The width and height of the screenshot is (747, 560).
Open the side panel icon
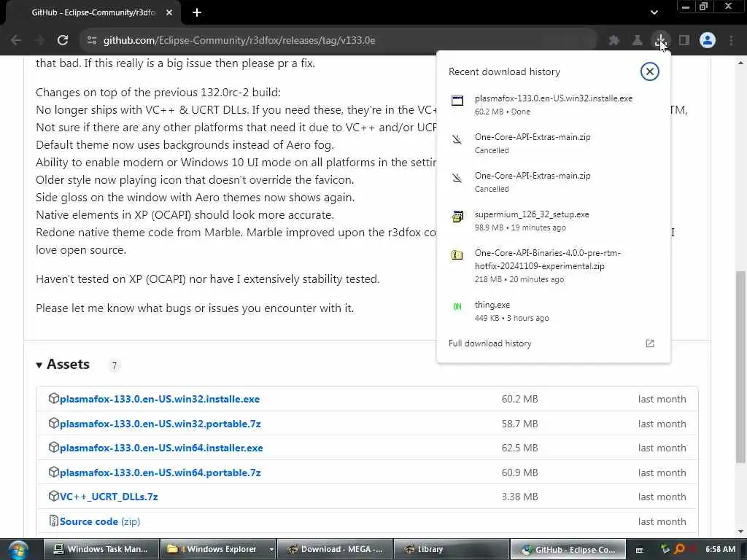[684, 41]
